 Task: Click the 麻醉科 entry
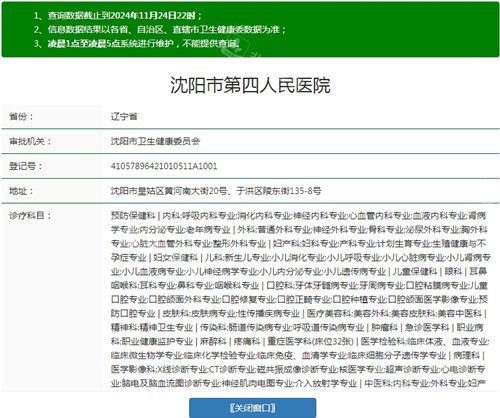[x=213, y=341]
